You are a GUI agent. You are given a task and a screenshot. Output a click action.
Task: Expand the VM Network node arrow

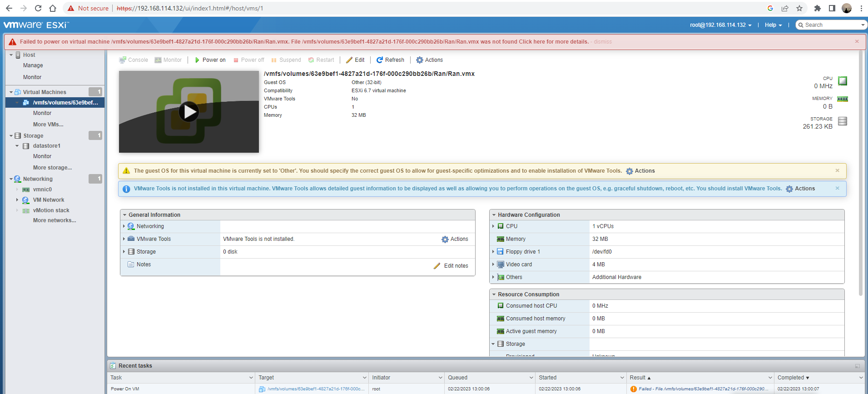click(17, 200)
